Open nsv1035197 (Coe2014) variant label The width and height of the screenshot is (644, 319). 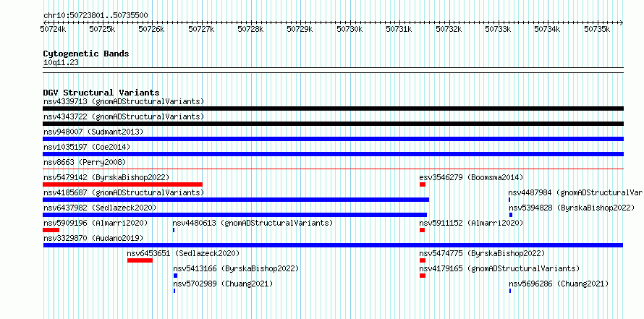tap(87, 147)
